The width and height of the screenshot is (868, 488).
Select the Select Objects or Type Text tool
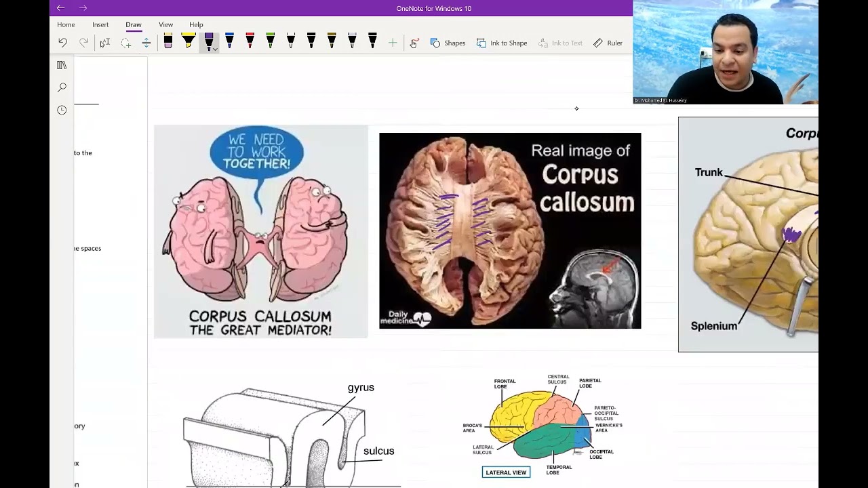[x=104, y=43]
